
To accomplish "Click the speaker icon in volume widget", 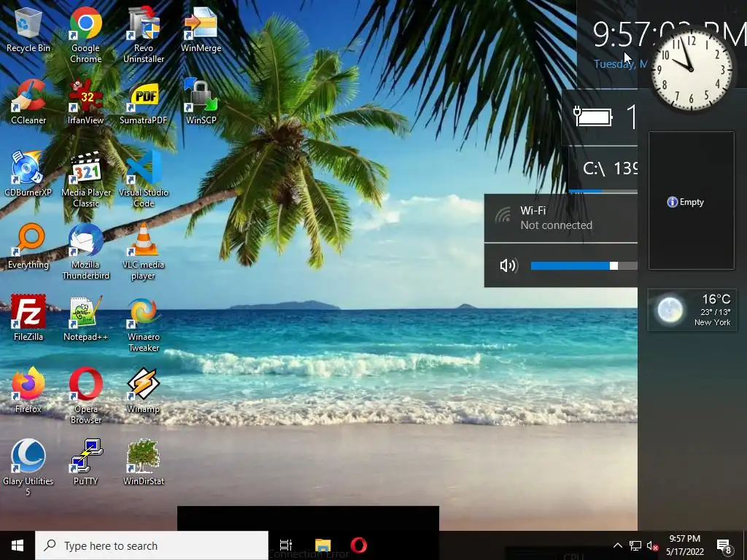I will [x=508, y=265].
